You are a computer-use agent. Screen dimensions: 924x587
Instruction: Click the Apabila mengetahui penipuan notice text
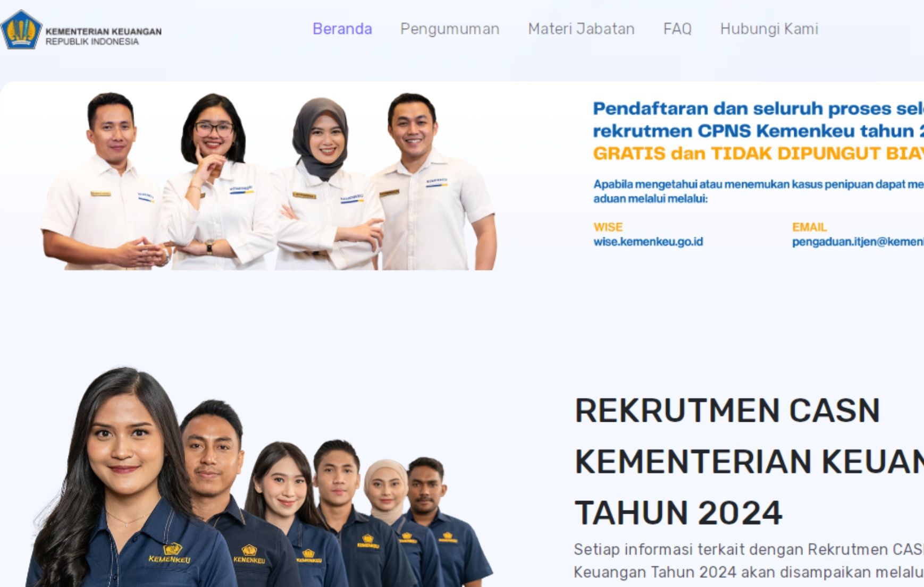click(x=758, y=191)
